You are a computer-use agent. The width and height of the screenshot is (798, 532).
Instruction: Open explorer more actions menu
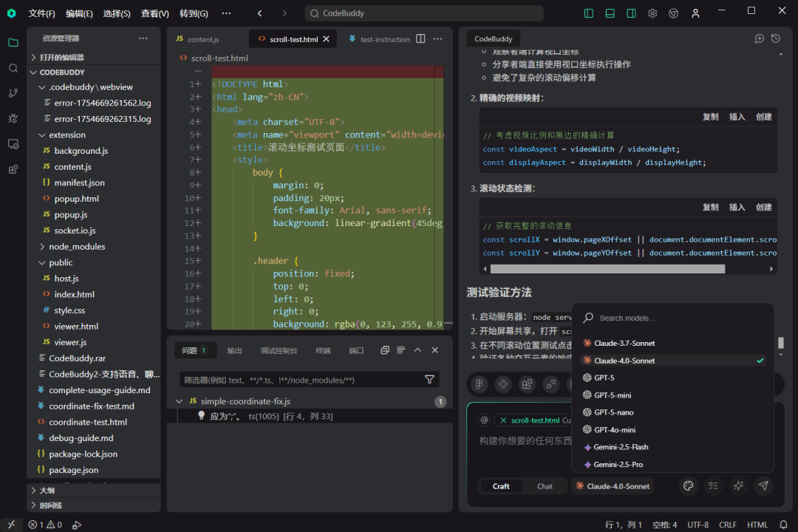[143, 38]
